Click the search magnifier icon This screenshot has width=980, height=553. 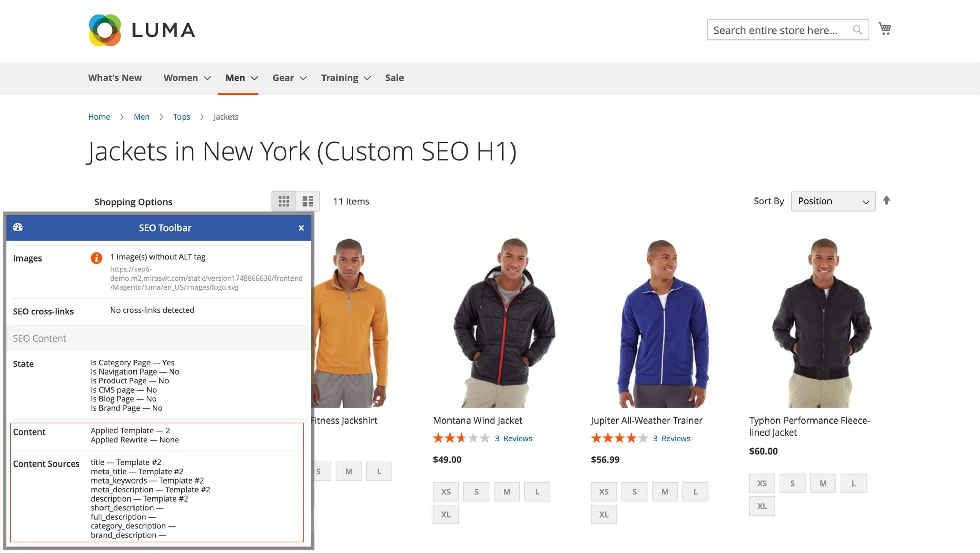click(x=857, y=30)
